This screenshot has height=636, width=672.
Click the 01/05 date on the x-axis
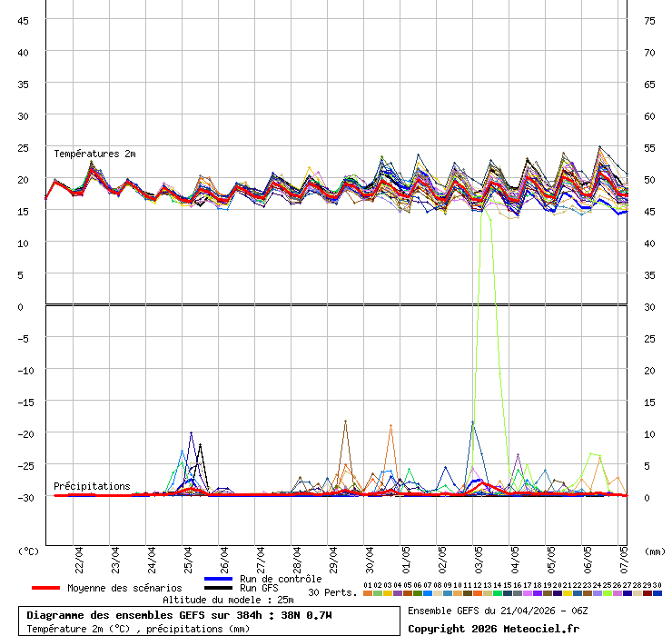point(405,556)
